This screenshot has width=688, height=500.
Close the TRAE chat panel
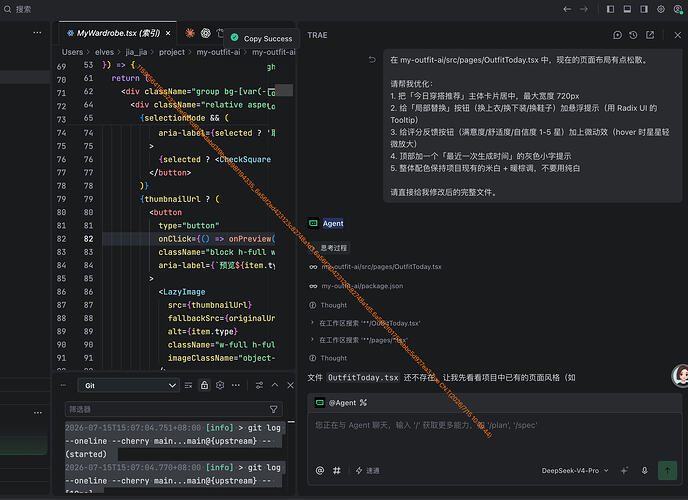677,35
